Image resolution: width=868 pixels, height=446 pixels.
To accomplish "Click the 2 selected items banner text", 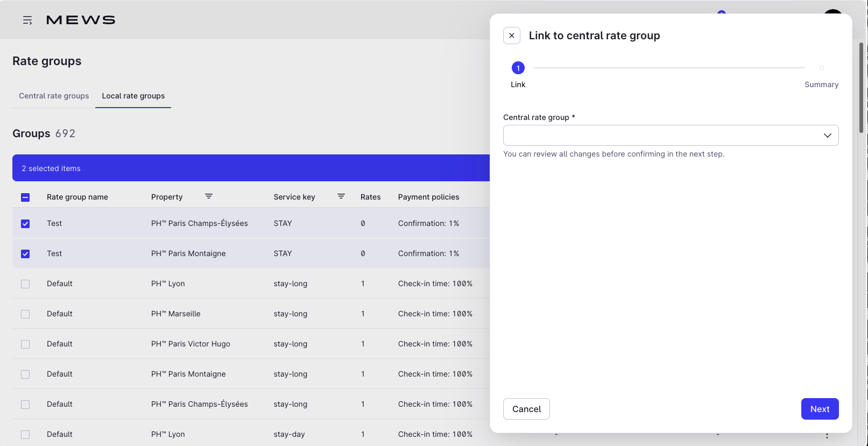I will [51, 168].
